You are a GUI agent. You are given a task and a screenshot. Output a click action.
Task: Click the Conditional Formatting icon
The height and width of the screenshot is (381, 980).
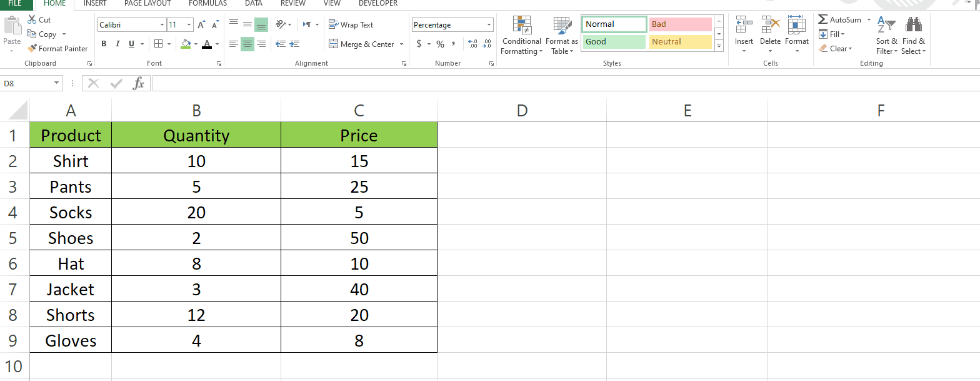click(x=521, y=26)
